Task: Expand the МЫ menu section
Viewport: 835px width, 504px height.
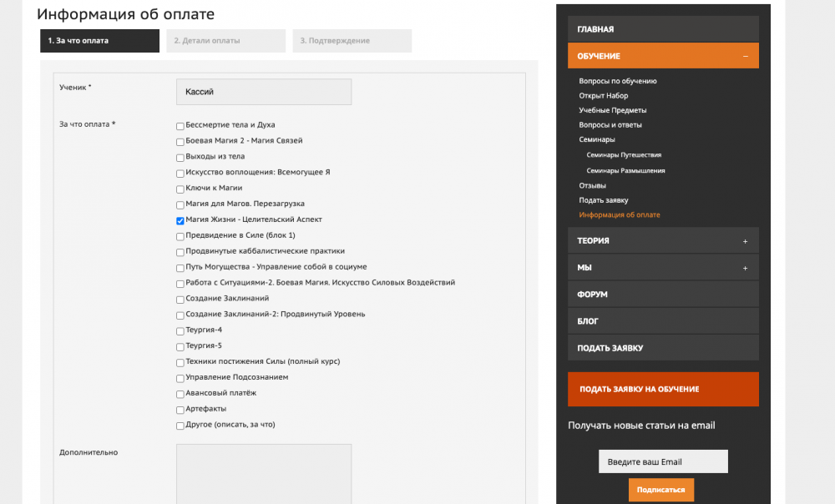Action: (745, 268)
